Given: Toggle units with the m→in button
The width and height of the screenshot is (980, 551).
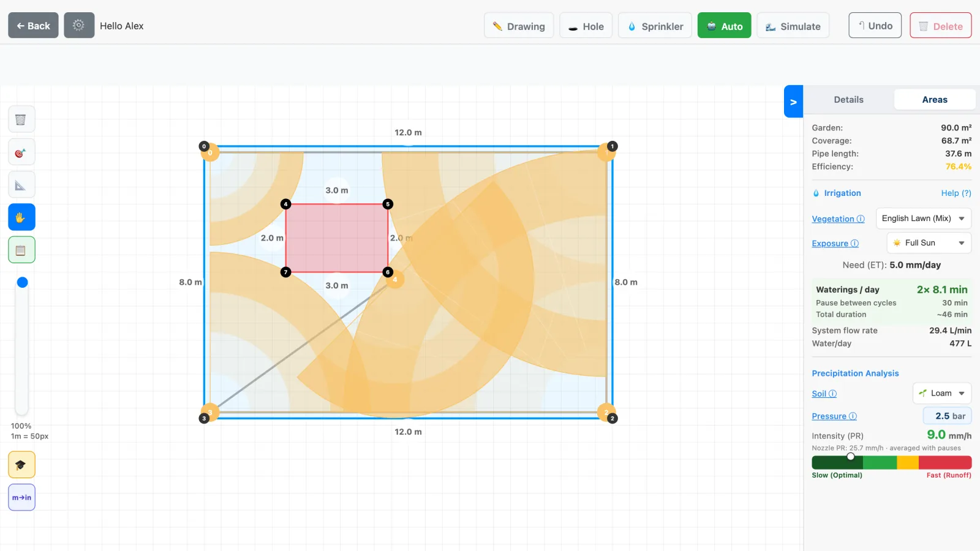Looking at the screenshot, I should [21, 497].
